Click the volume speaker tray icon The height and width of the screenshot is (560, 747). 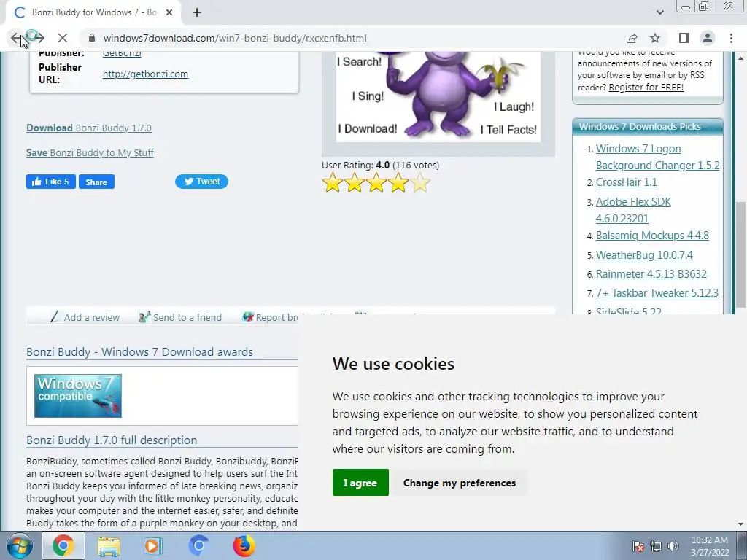point(673,546)
